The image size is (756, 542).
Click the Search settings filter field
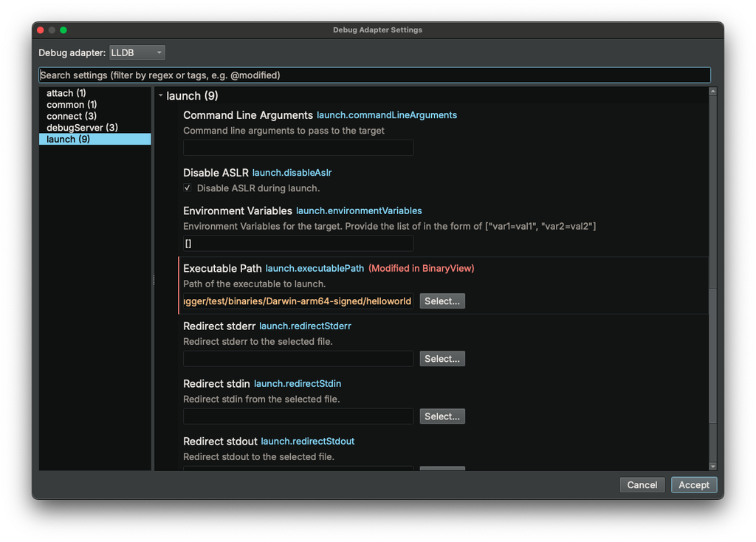coord(374,75)
